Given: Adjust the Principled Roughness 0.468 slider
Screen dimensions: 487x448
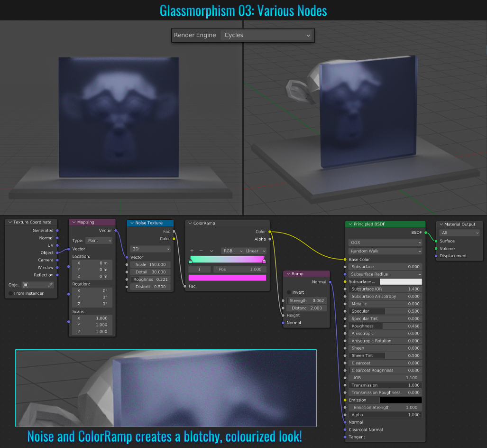Looking at the screenshot, I should pos(385,326).
